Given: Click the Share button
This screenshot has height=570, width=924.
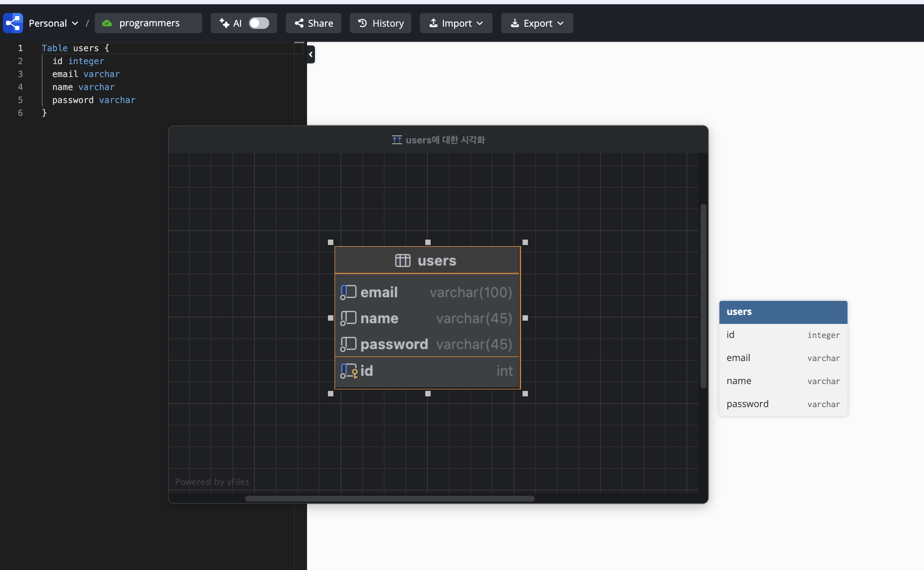Looking at the screenshot, I should point(313,23).
